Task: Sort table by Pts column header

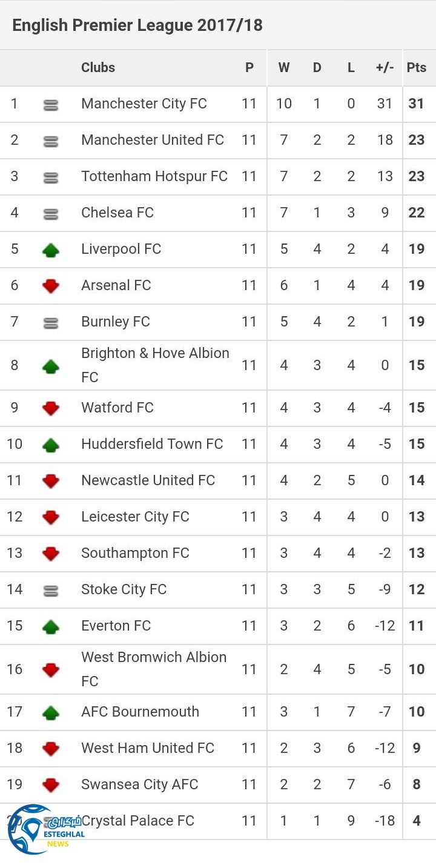Action: (x=417, y=68)
